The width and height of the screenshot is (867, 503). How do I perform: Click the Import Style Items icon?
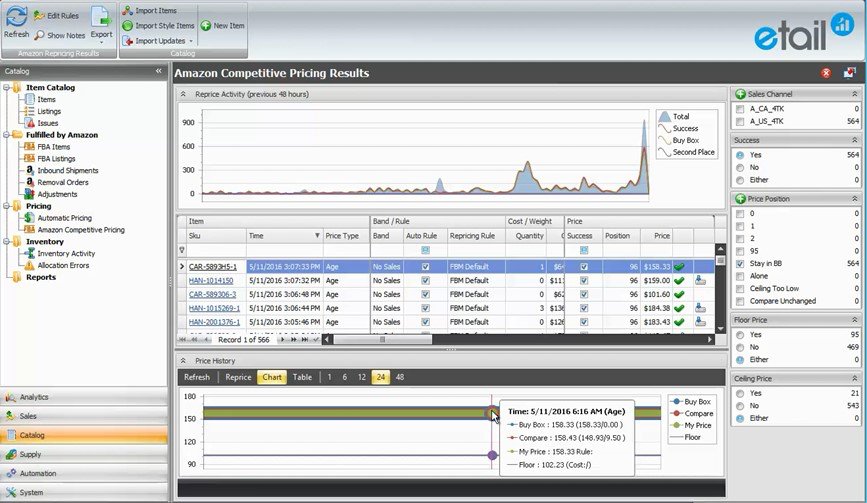[128, 25]
